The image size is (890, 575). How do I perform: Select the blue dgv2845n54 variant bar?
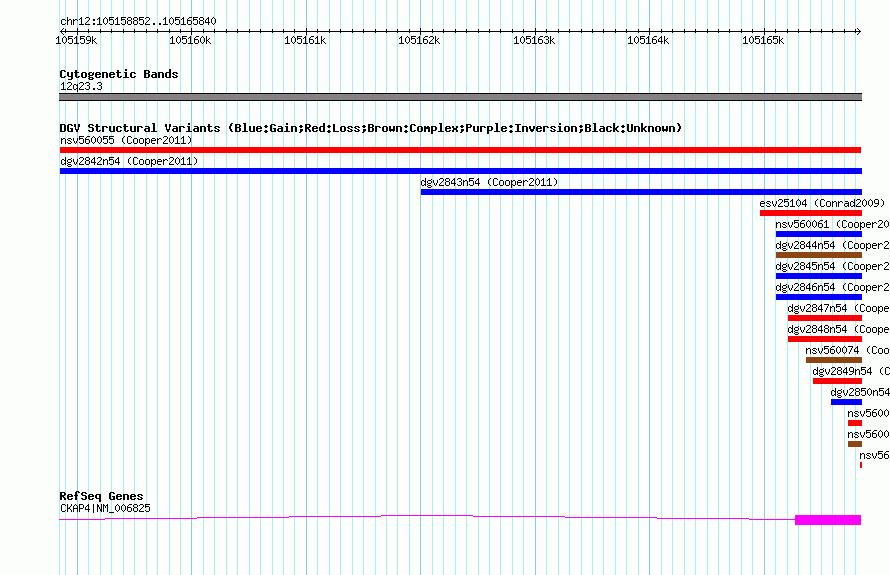(818, 276)
